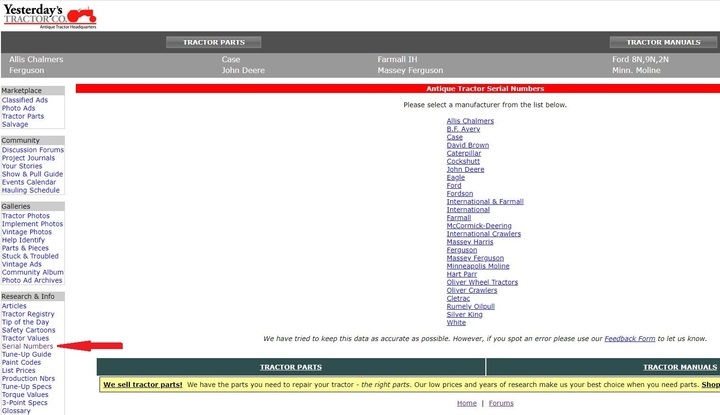The height and width of the screenshot is (415, 720).
Task: Choose Silver King manufacturer link
Action: tap(465, 314)
